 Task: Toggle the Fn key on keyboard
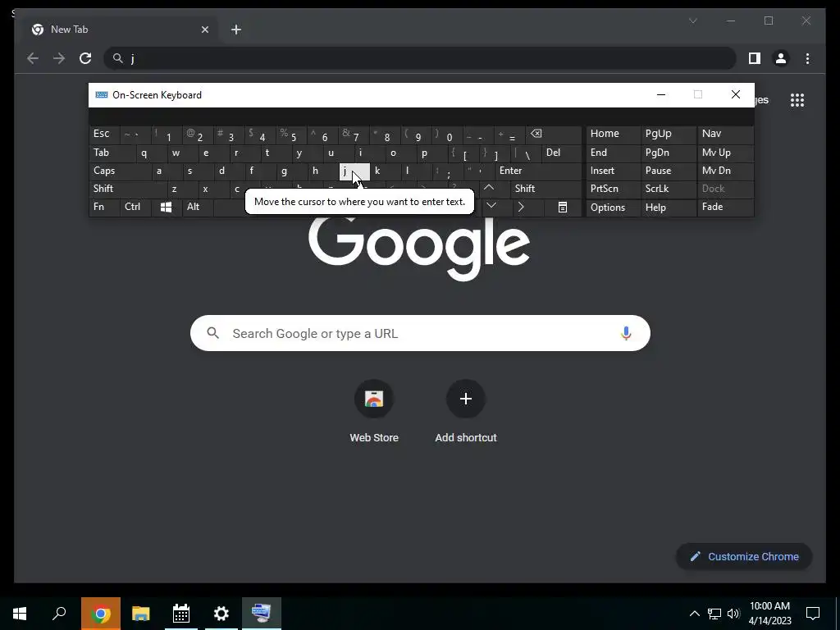click(104, 208)
